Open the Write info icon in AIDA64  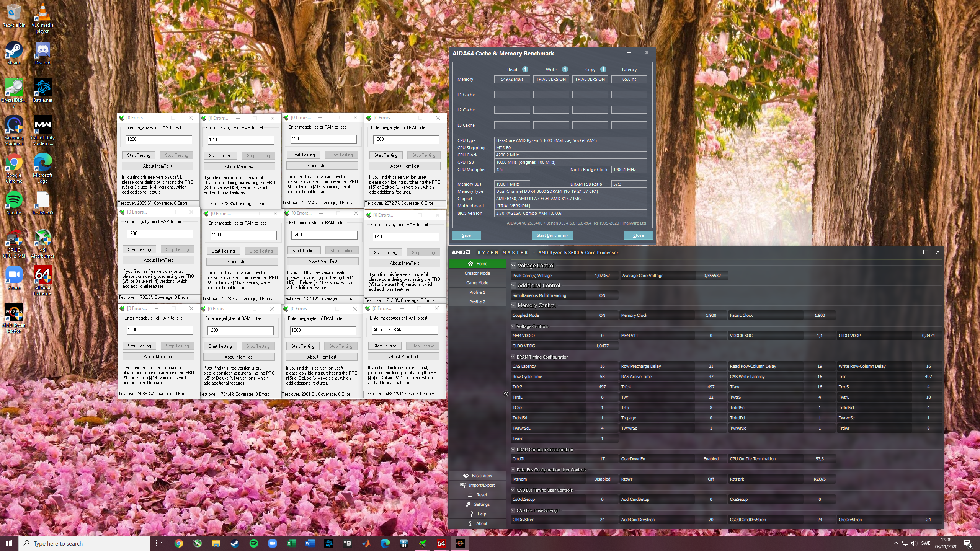(565, 69)
